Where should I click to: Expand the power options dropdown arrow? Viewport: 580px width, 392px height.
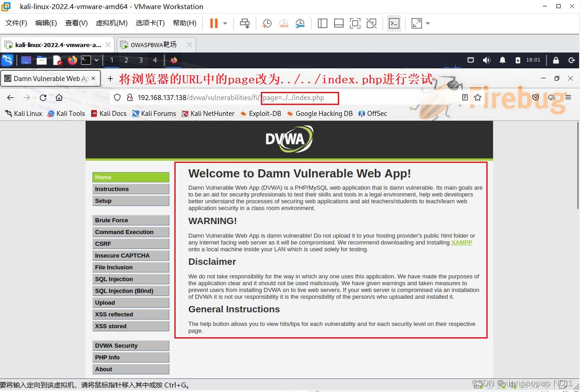[225, 23]
